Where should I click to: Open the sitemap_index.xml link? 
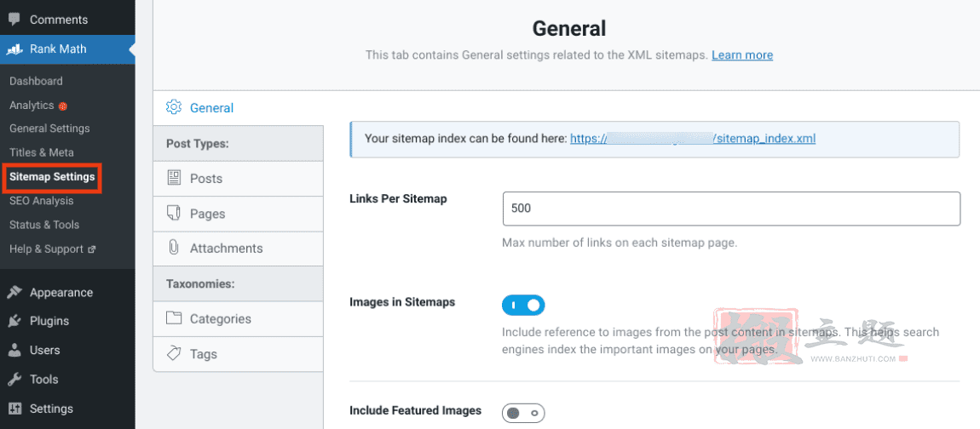click(x=693, y=139)
